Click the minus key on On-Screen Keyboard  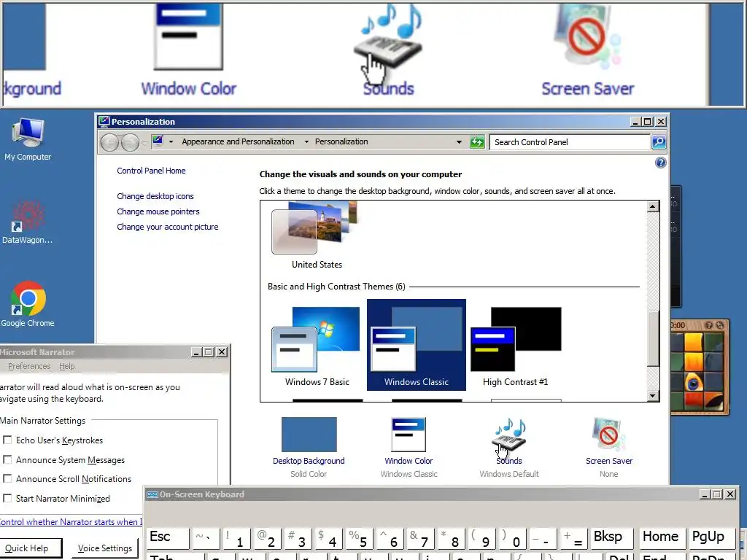tap(542, 539)
